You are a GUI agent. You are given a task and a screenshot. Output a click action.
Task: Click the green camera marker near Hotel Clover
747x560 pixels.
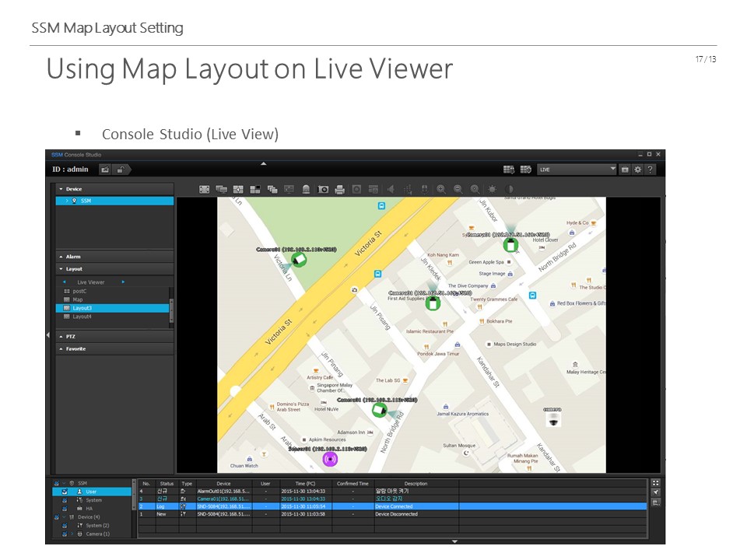(510, 245)
